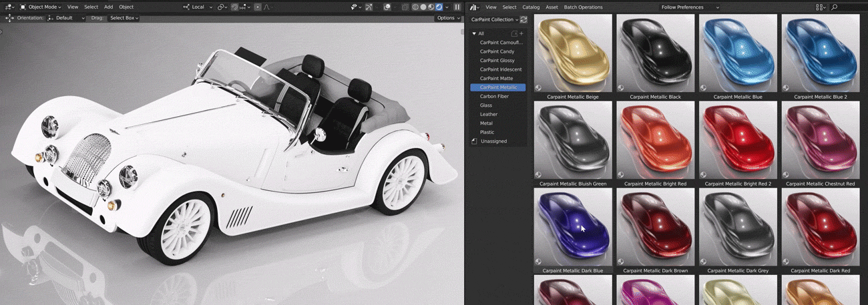Switch to rendered viewport shading

click(439, 7)
